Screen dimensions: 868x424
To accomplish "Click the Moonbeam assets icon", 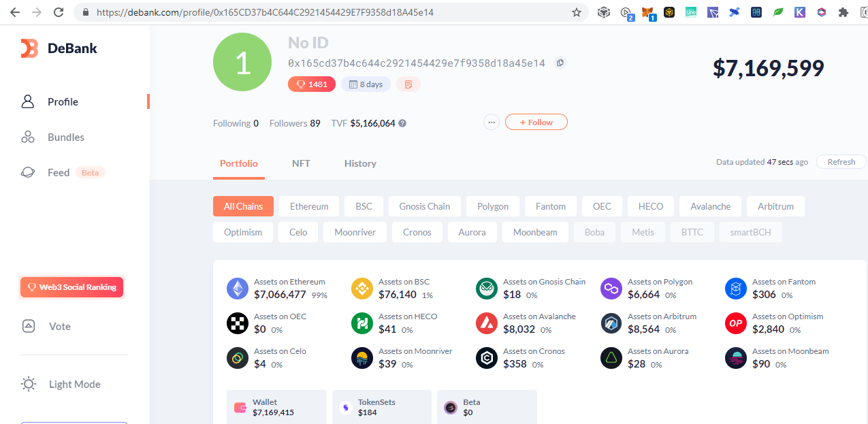I will [736, 358].
